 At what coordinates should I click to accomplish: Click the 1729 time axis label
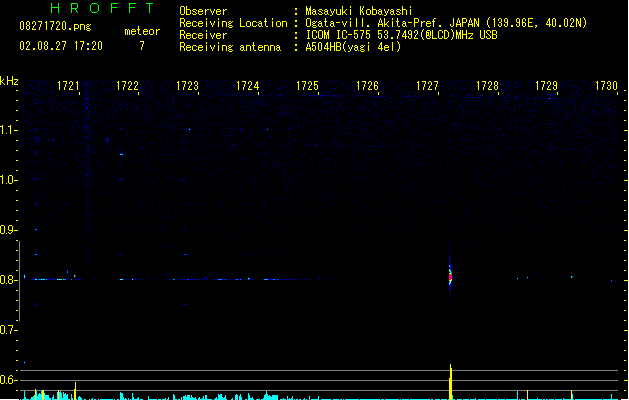coord(546,86)
